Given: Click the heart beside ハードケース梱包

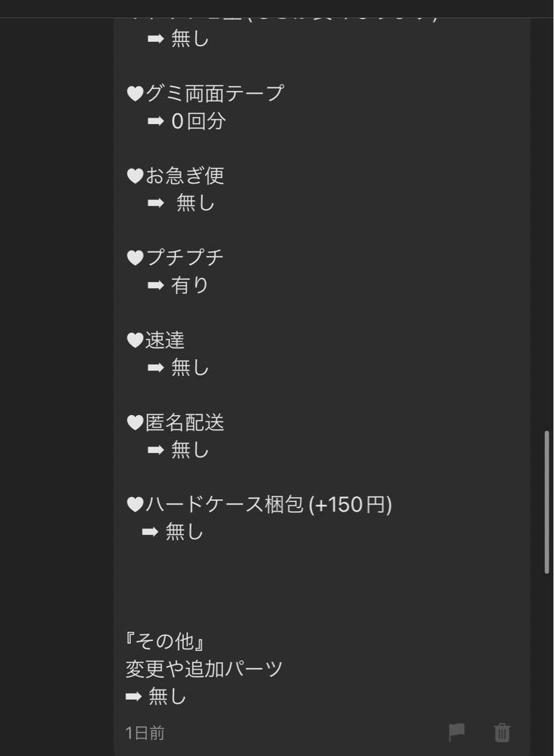Looking at the screenshot, I should [x=136, y=505].
